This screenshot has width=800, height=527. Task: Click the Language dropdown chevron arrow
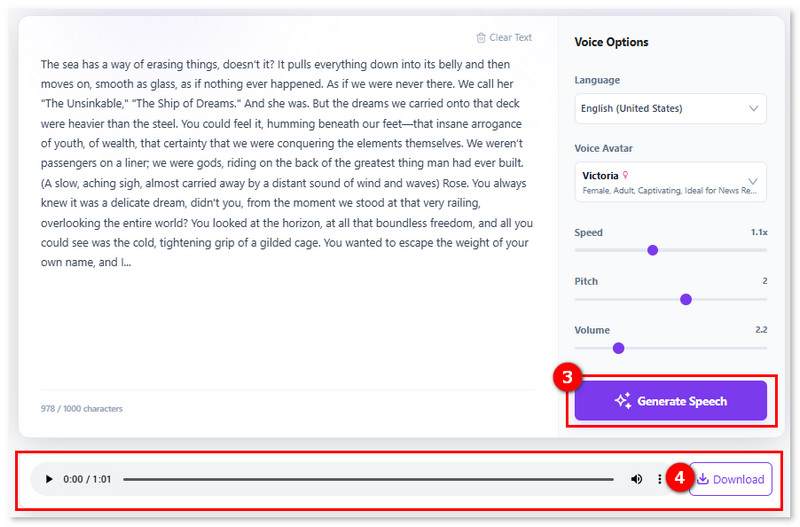(754, 109)
